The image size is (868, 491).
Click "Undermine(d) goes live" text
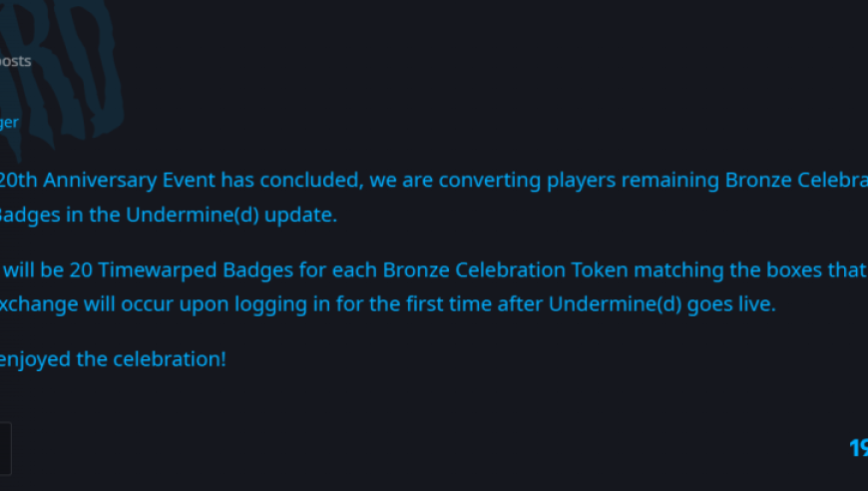coord(661,304)
